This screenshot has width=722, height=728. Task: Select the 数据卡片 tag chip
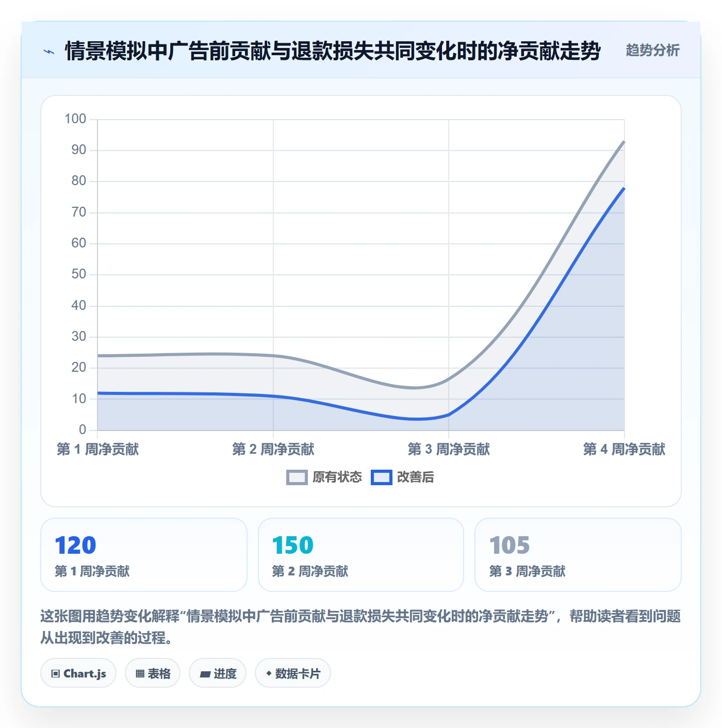293,673
